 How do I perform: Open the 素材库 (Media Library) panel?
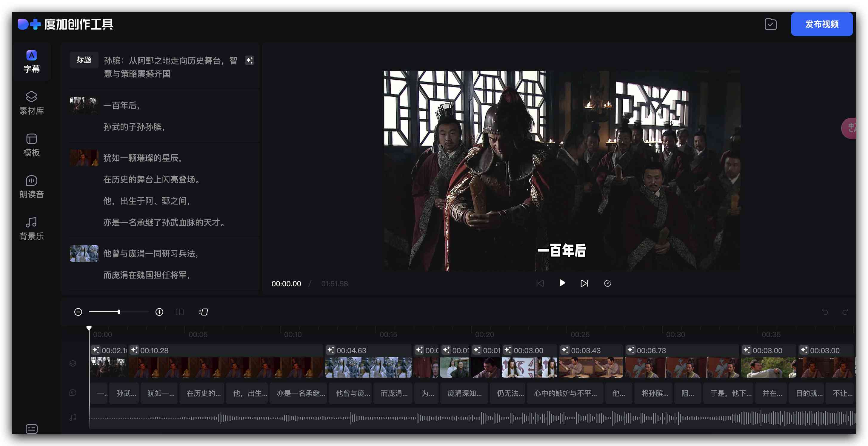31,102
